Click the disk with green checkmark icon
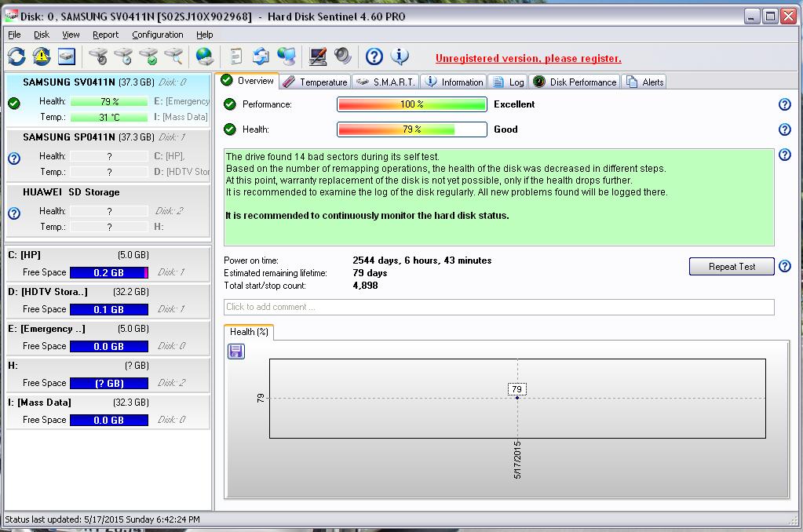 point(148,56)
